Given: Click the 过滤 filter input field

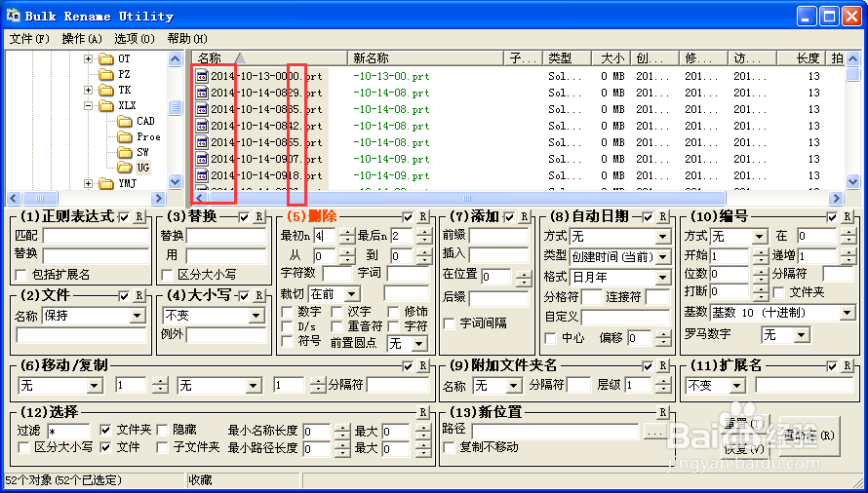Looking at the screenshot, I should click(x=67, y=433).
